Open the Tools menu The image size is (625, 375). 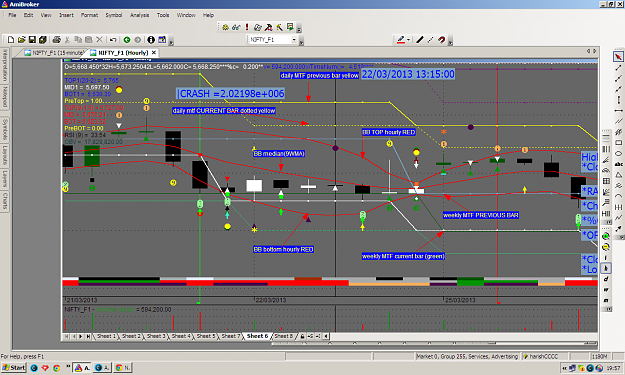coord(163,15)
